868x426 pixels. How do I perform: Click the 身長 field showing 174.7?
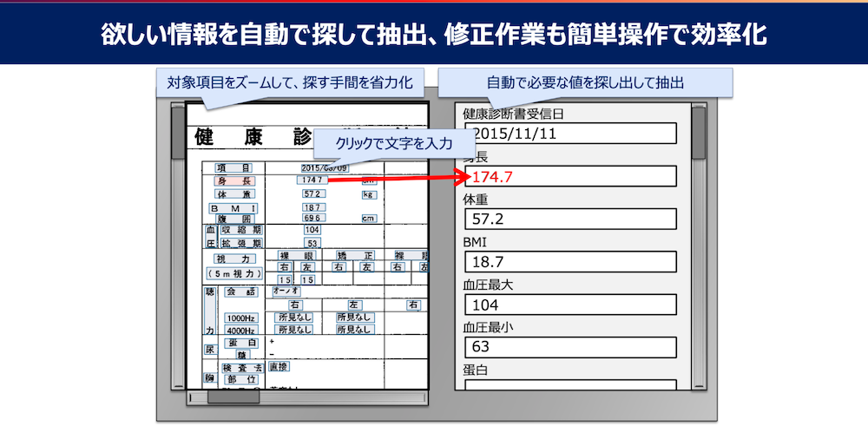tap(570, 176)
